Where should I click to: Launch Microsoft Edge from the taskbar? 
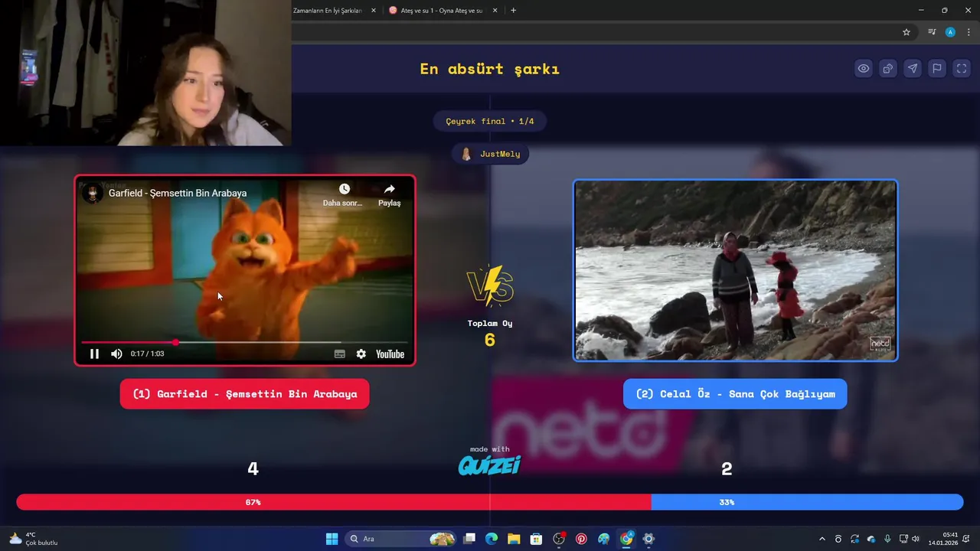(492, 539)
